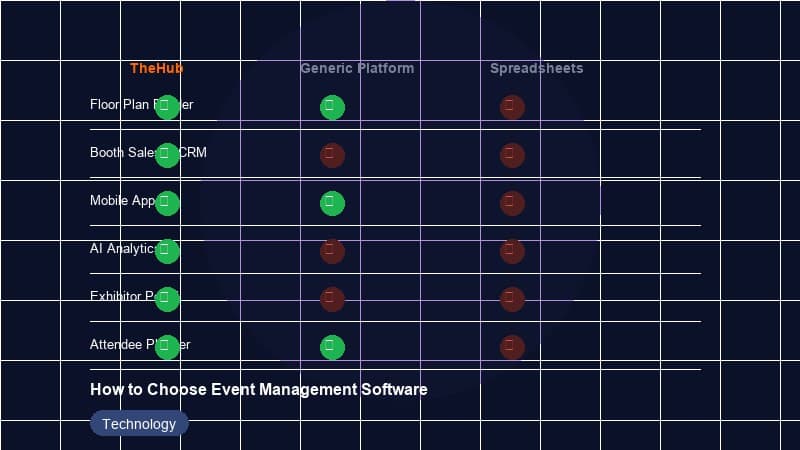Click the Technology category tag
The width and height of the screenshot is (800, 450).
point(139,424)
